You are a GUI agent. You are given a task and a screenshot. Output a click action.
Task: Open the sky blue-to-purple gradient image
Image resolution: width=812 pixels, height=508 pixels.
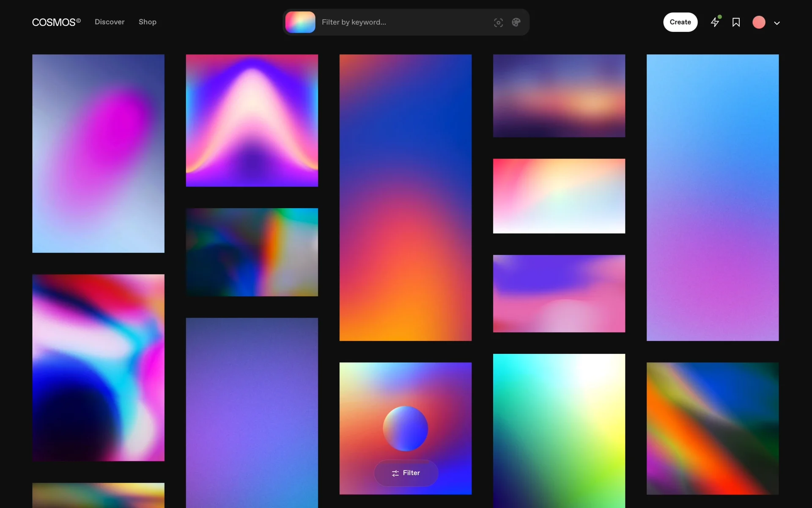pos(712,197)
